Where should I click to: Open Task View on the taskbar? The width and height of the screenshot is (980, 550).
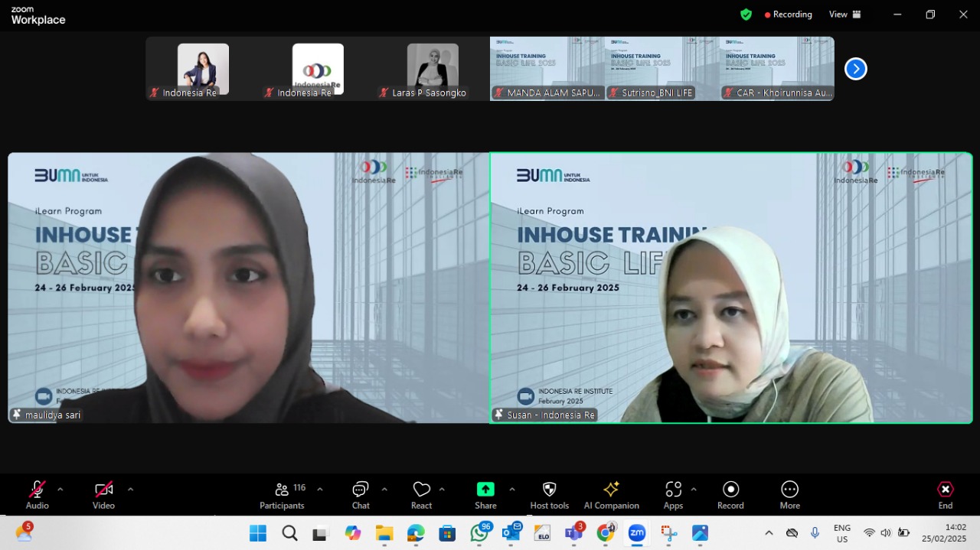[320, 533]
